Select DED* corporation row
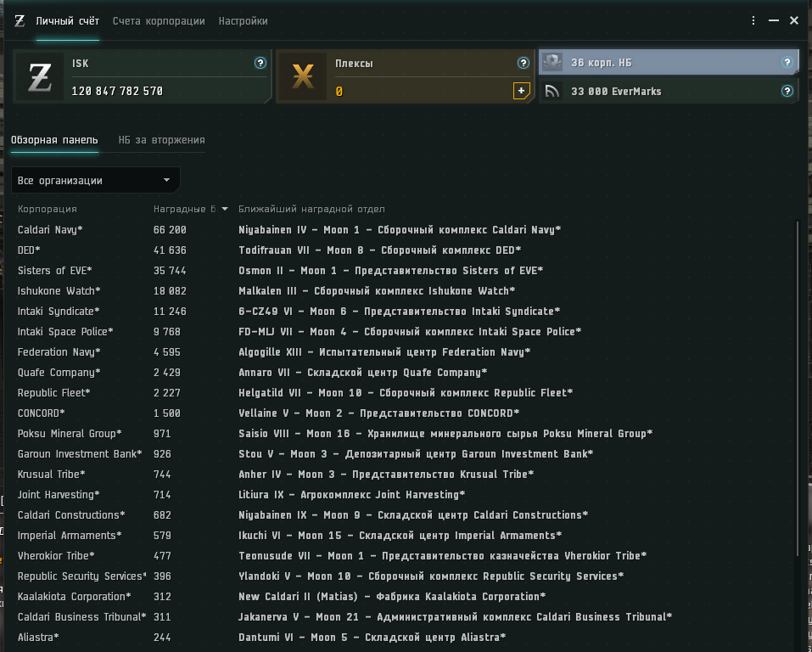The image size is (812, 652). [x=404, y=250]
